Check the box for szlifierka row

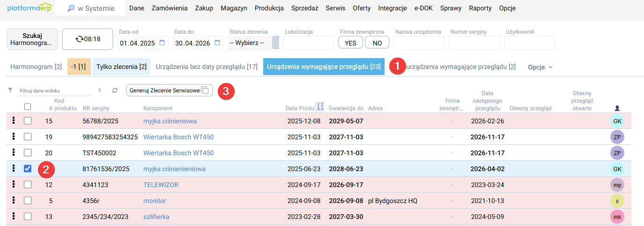coord(28,217)
